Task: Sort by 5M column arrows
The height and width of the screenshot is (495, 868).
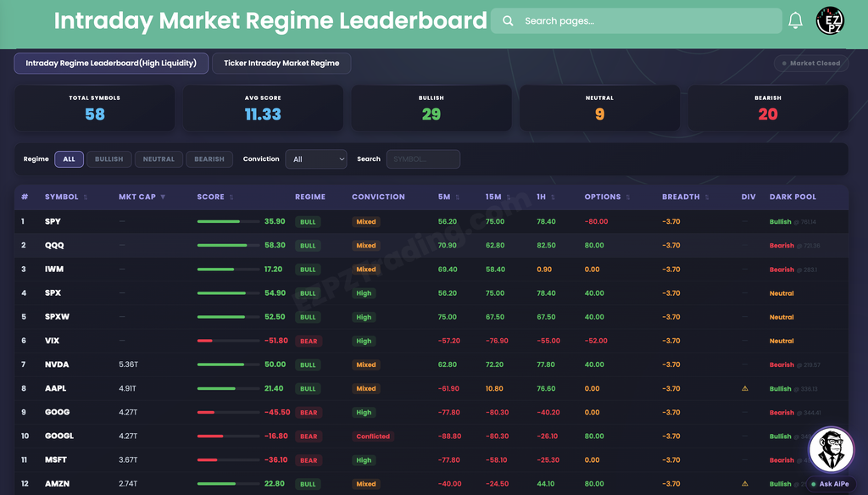Action: coord(457,197)
